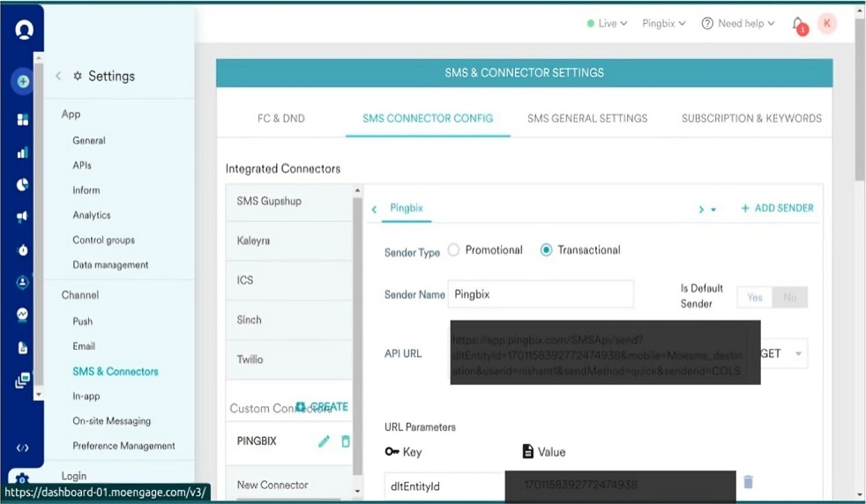This screenshot has width=866, height=504.
Task: Select the Transactional sender type
Action: tap(547, 250)
